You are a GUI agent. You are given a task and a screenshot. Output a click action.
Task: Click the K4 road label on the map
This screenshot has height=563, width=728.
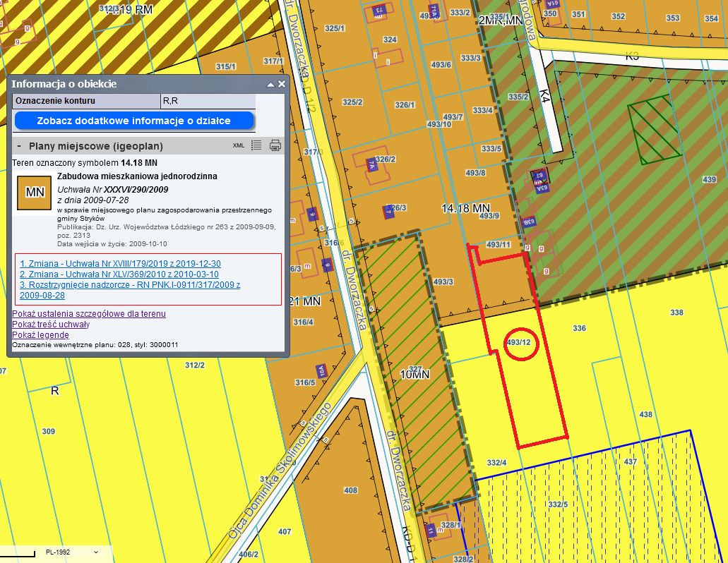(545, 95)
